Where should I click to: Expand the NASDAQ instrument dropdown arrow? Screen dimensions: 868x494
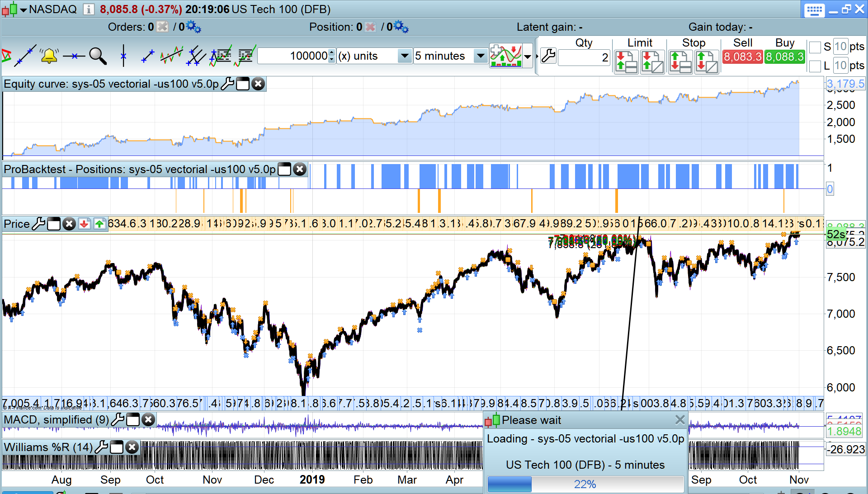pos(24,9)
